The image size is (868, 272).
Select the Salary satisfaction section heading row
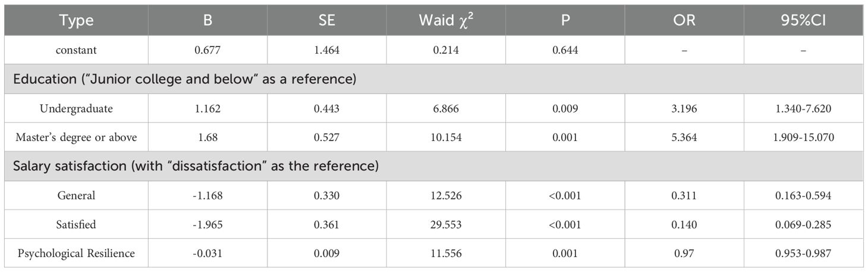196,166
